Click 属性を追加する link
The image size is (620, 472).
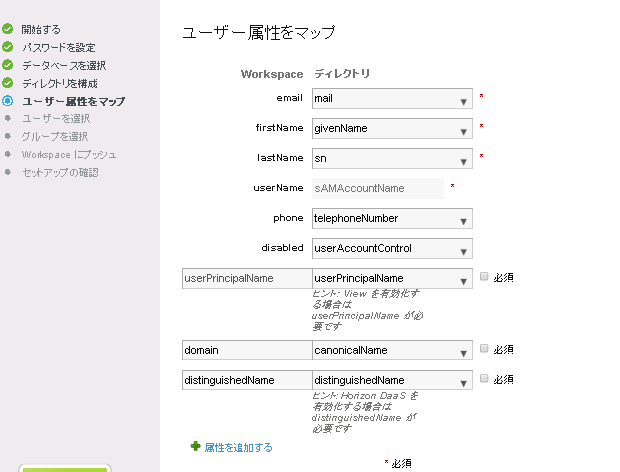pyautogui.click(x=238, y=448)
